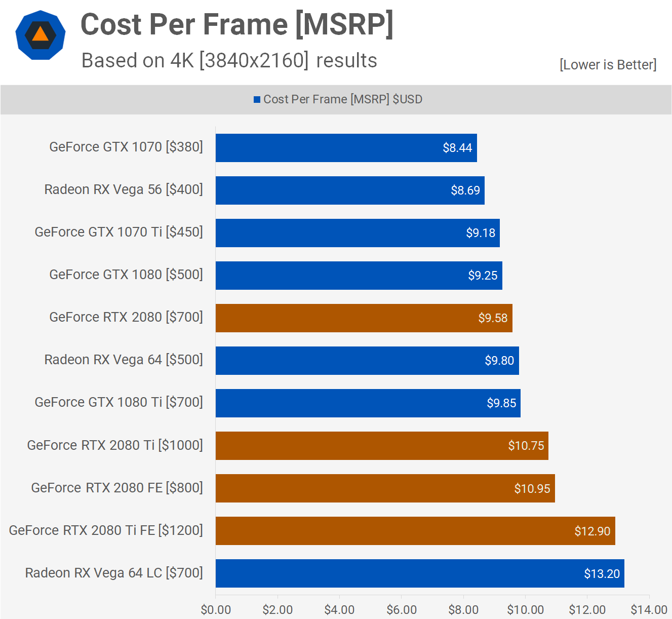Screen dimensions: 672x619
Task: Click the RTX 2080 Ti FE bar
Action: [415, 531]
